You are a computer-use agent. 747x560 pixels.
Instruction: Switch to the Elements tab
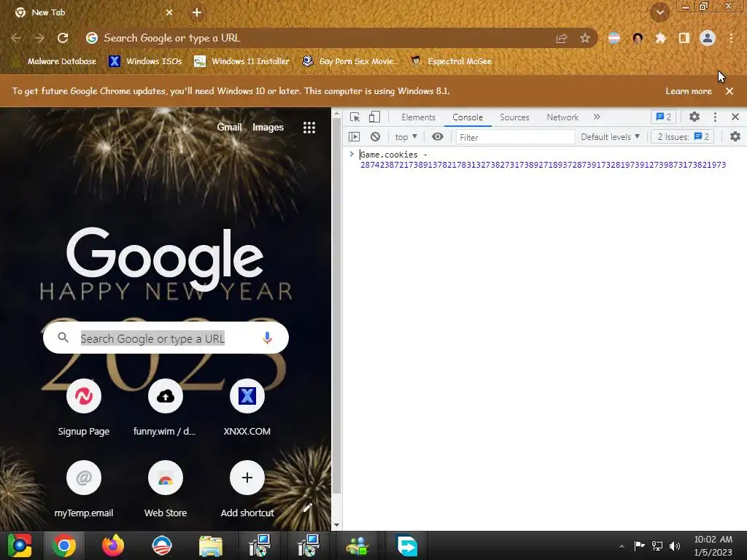tap(418, 117)
